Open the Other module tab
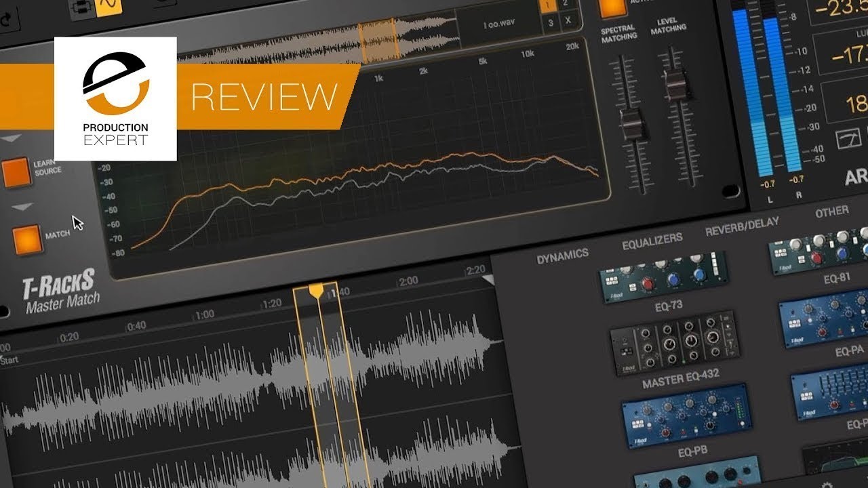868x488 pixels. 831,213
